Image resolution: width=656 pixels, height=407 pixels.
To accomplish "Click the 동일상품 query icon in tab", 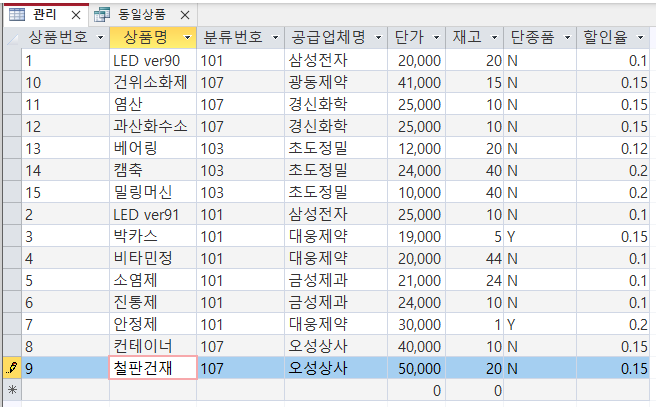I will pyautogui.click(x=102, y=15).
